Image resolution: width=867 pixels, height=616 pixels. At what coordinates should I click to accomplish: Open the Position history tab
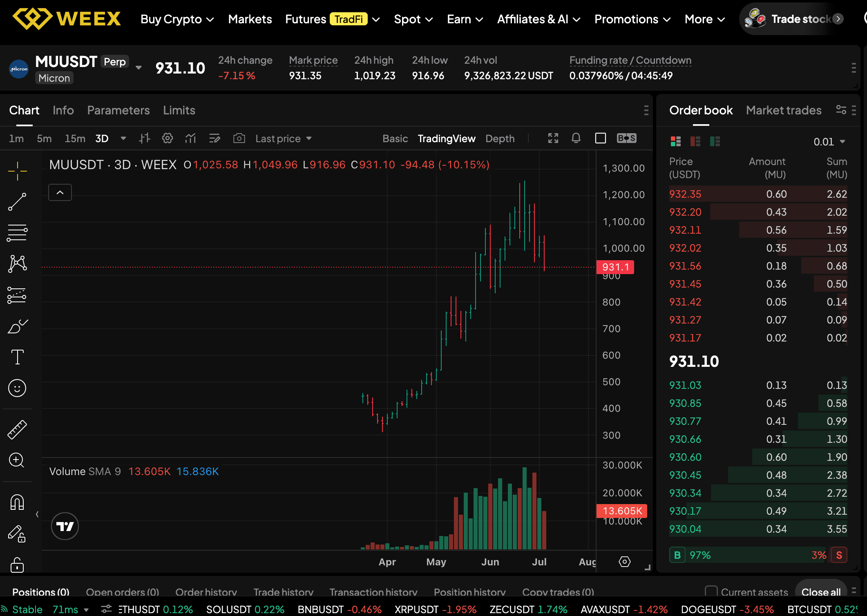click(x=470, y=592)
